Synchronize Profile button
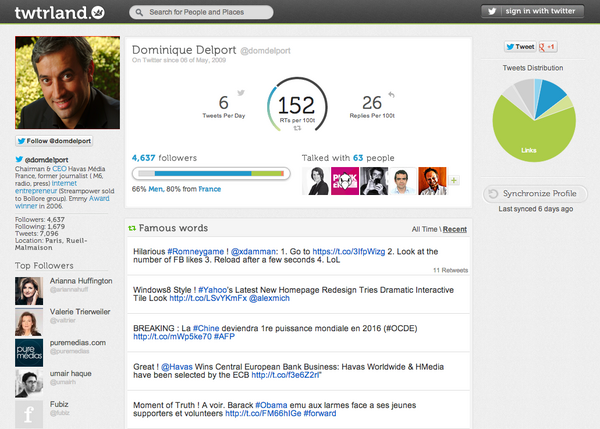The width and height of the screenshot is (600, 429). click(535, 194)
